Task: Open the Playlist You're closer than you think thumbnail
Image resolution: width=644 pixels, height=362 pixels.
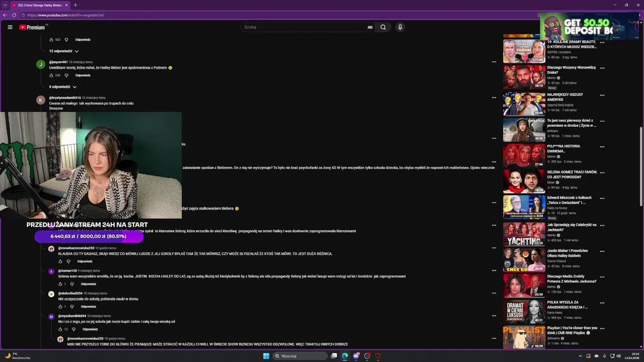Action: pyautogui.click(x=524, y=337)
